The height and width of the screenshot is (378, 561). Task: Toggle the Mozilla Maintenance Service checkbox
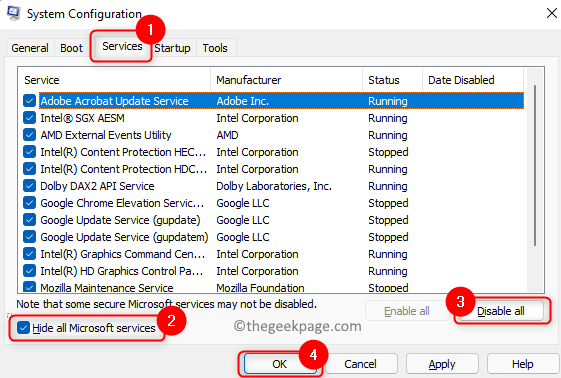[x=29, y=287]
